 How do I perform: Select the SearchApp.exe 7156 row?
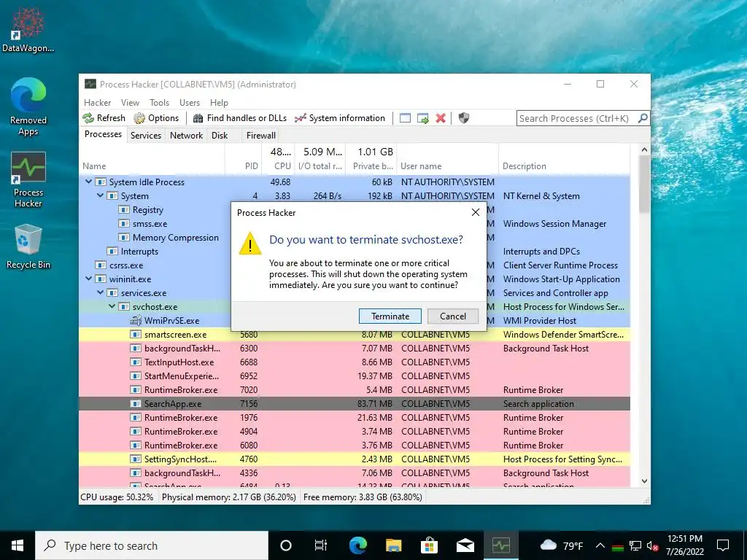[355, 403]
